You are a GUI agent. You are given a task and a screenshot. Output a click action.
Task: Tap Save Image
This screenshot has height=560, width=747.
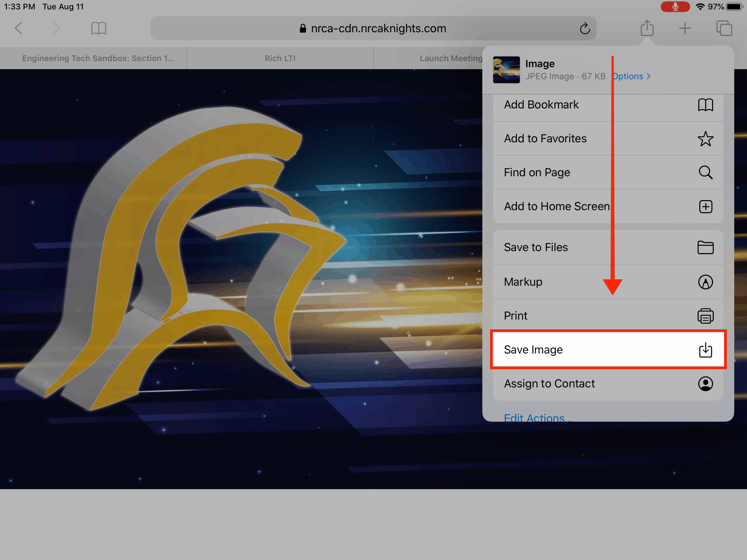(x=608, y=350)
